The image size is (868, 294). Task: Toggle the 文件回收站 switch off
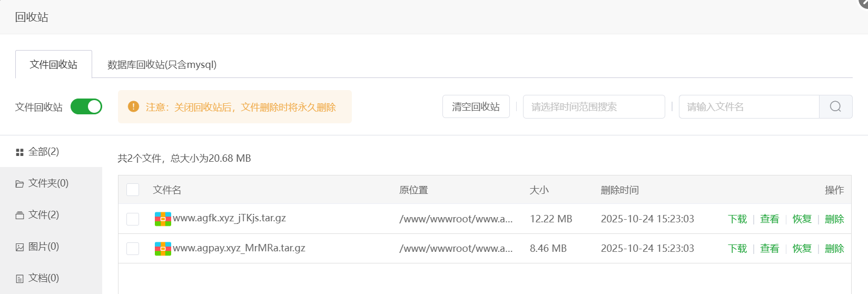pos(86,107)
